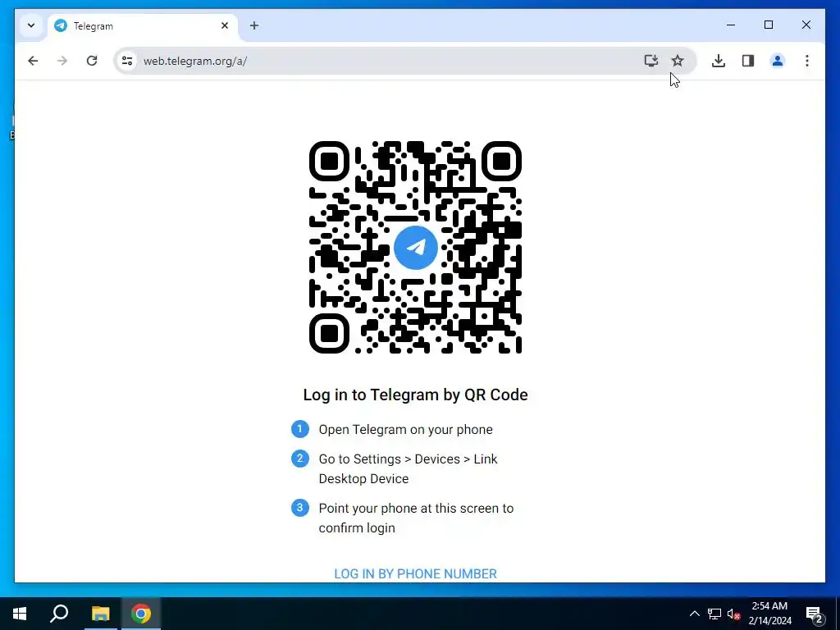Open Chrome three-dot menu
This screenshot has height=630, width=840.
[x=807, y=61]
